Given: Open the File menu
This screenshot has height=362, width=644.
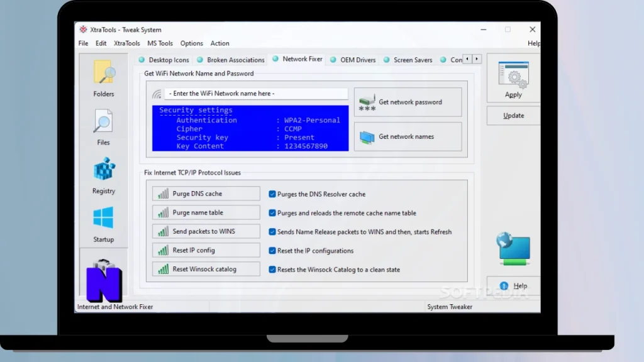Looking at the screenshot, I should point(84,43).
